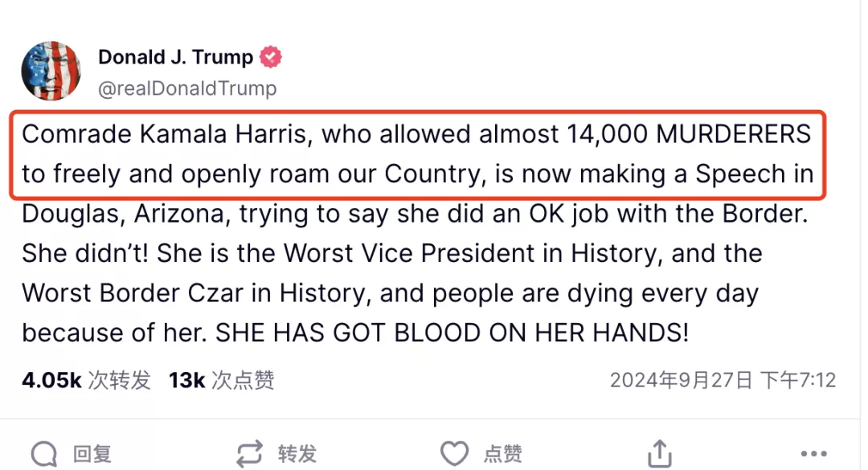This screenshot has width=868, height=470.
Task: Click the repost arrows icon
Action: point(250,454)
